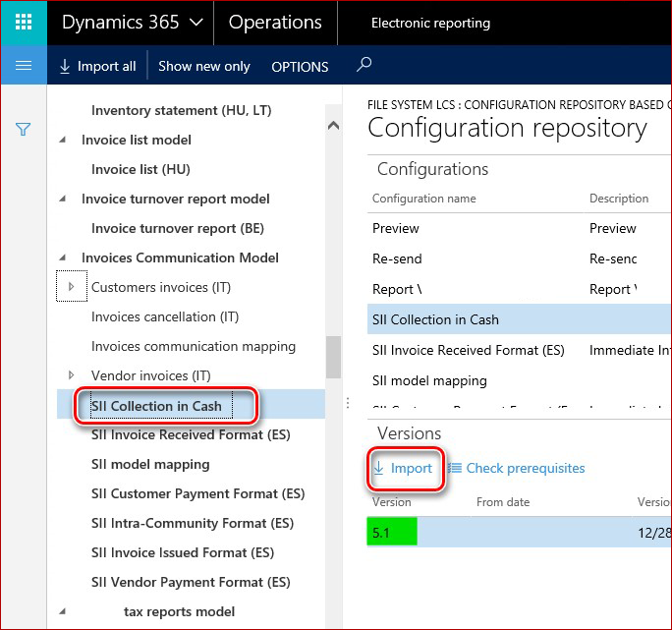Open the app launcher waffle icon

coord(24,23)
